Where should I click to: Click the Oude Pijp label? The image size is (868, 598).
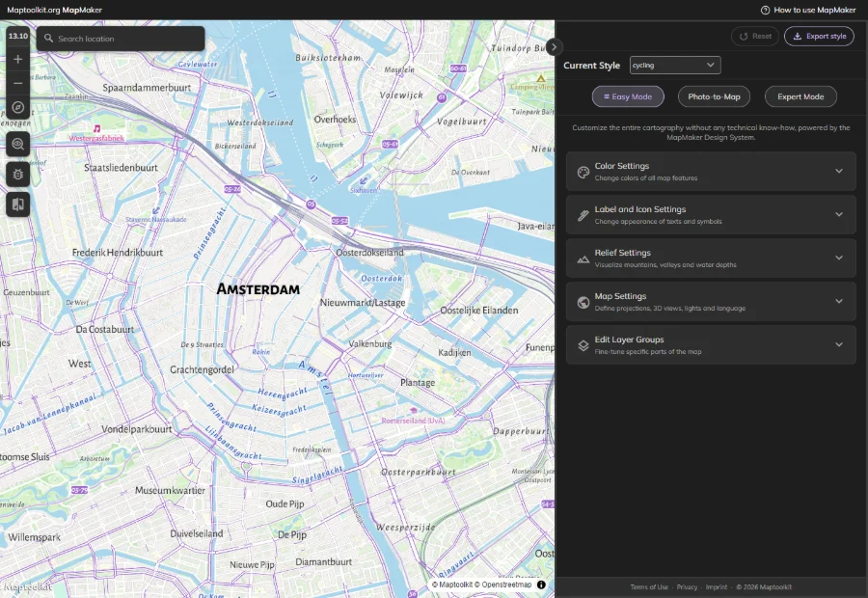click(x=285, y=503)
